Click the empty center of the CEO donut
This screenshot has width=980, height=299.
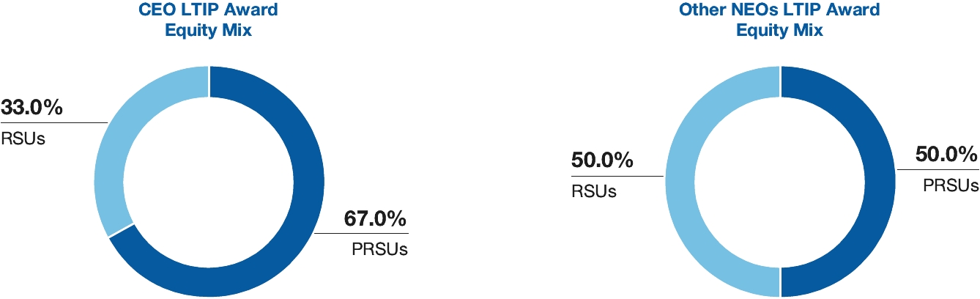[x=209, y=181]
